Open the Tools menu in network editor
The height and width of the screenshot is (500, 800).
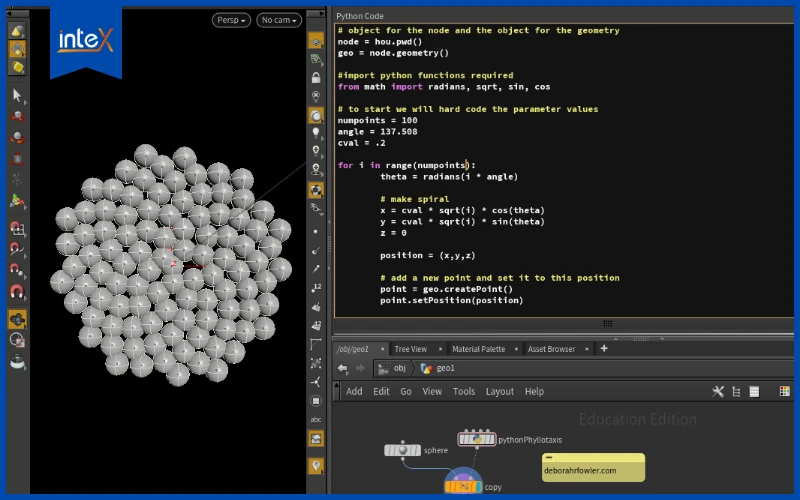click(x=464, y=391)
